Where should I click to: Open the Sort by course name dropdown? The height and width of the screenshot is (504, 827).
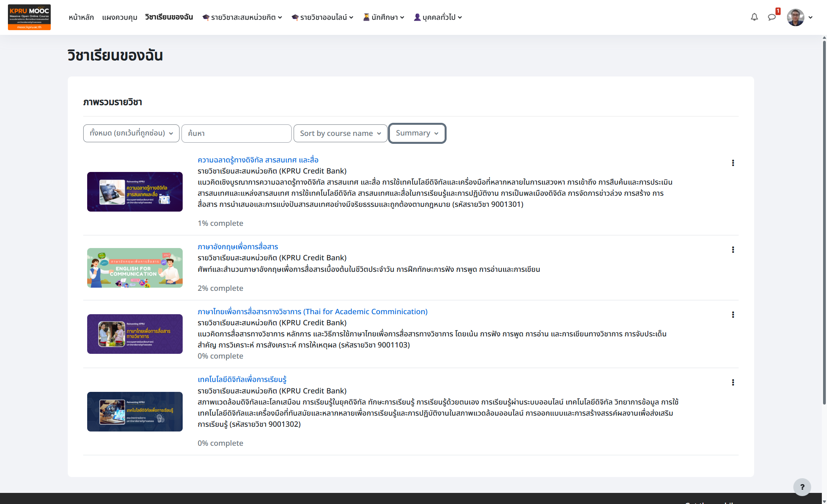click(x=340, y=133)
